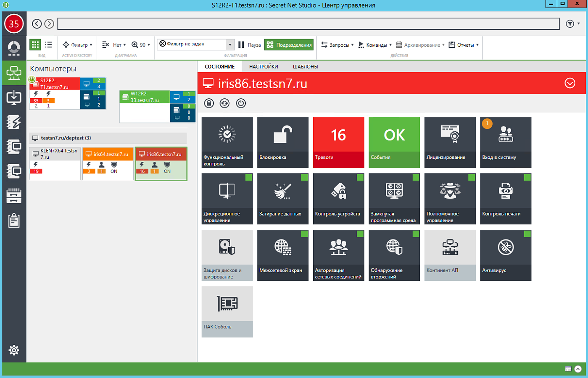Screen dimensions: 588x378
Task: Expand the Отчеты dropdown
Action: [x=464, y=45]
